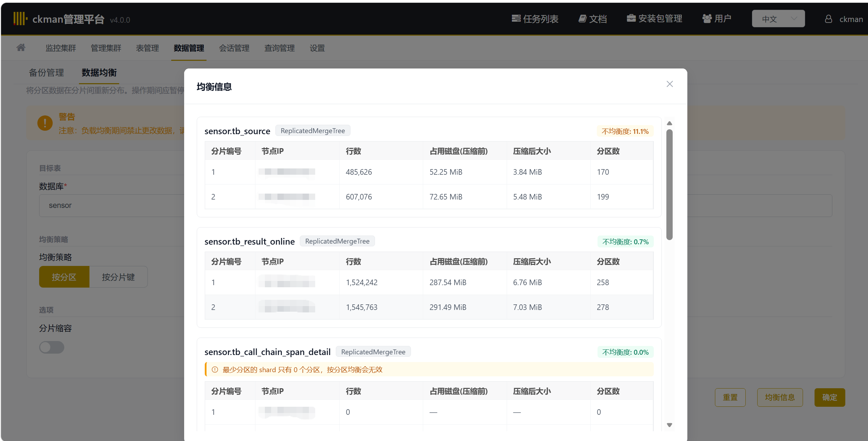Click scrollbar up arrow in dialog
Viewport: 868px width, 441px height.
(x=670, y=123)
